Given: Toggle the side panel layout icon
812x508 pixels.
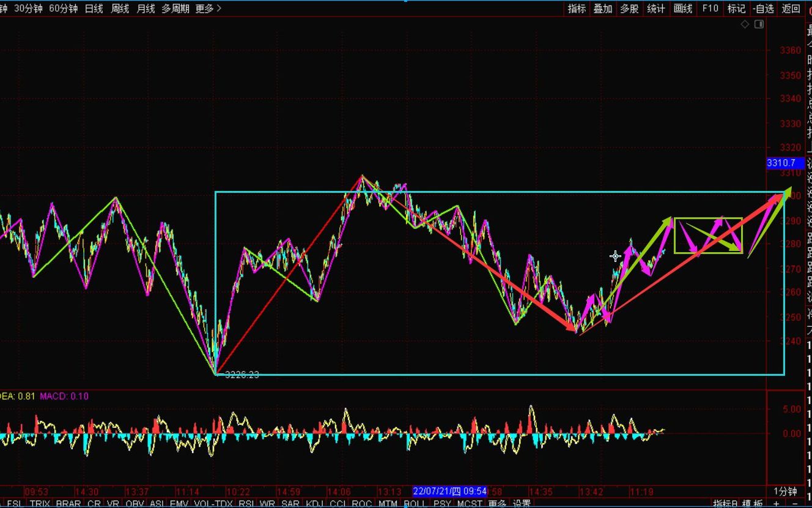Looking at the screenshot, I should [x=759, y=24].
